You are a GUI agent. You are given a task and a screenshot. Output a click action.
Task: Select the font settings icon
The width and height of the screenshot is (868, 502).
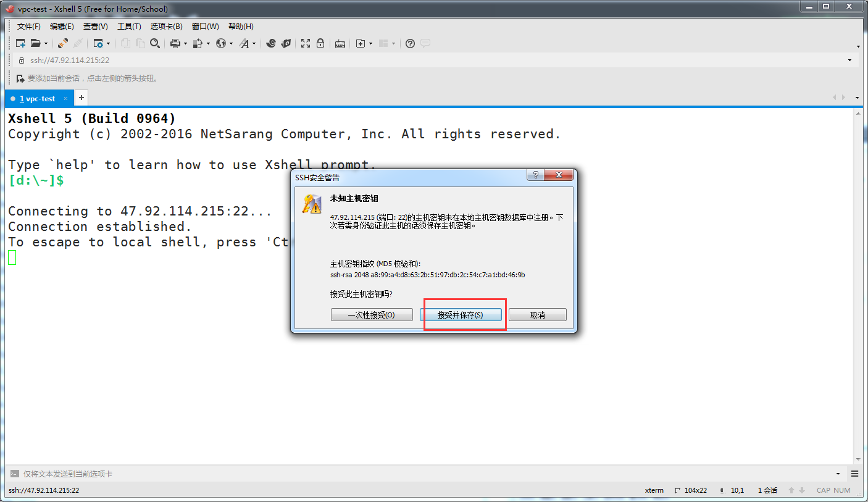[244, 43]
